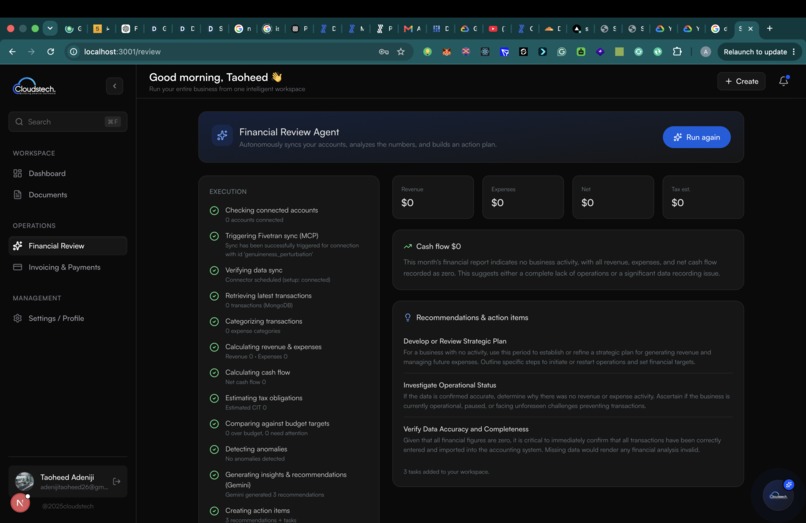This screenshot has height=523, width=806.
Task: Select Financial Review in the sidebar
Action: [67, 246]
